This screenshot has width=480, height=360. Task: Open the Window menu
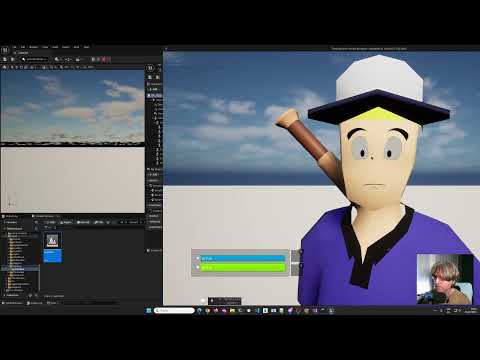[33, 47]
